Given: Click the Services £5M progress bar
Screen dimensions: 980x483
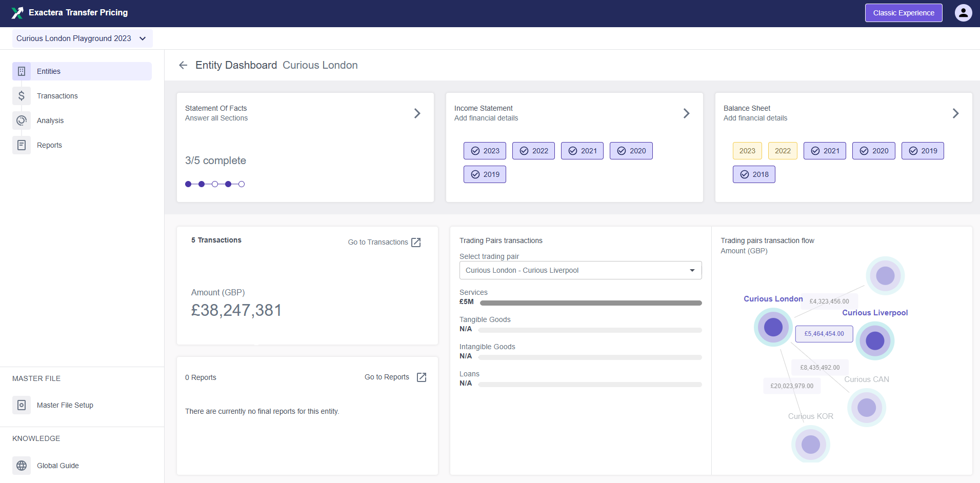Looking at the screenshot, I should pos(590,303).
